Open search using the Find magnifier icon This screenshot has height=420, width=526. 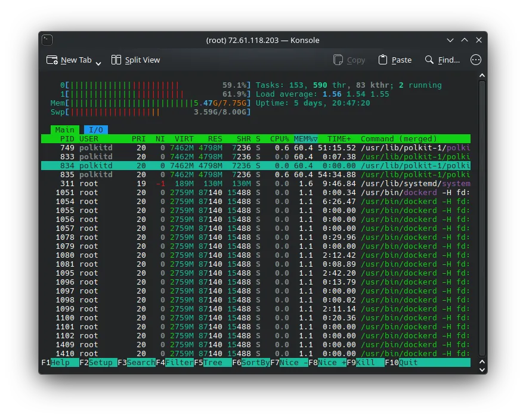(429, 60)
